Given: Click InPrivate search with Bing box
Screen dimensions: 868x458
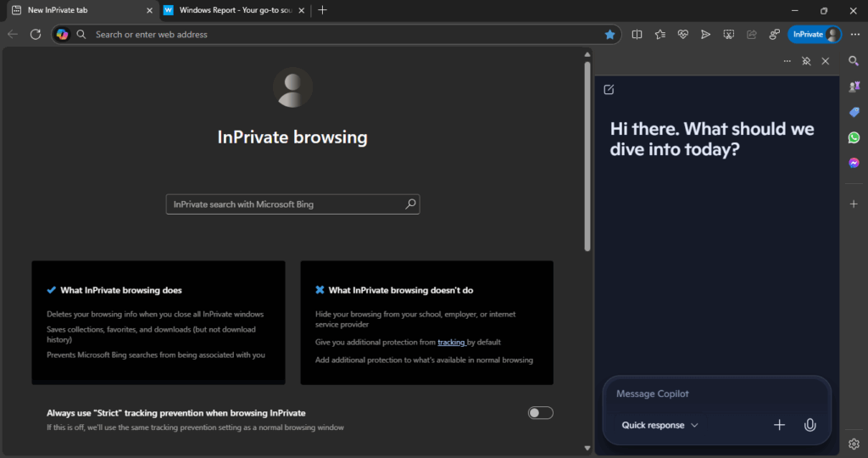Looking at the screenshot, I should click(292, 204).
